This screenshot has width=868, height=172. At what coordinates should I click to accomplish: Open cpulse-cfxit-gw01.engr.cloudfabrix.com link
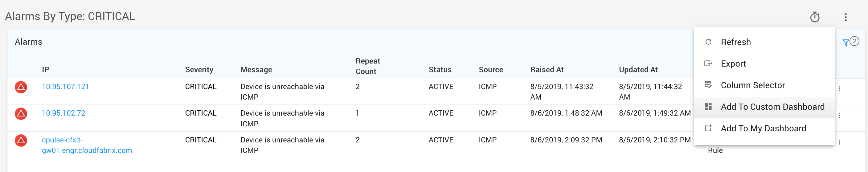pyautogui.click(x=87, y=145)
